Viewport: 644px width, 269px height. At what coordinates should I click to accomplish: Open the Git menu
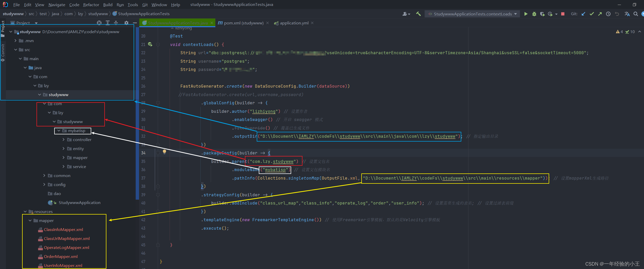145,5
